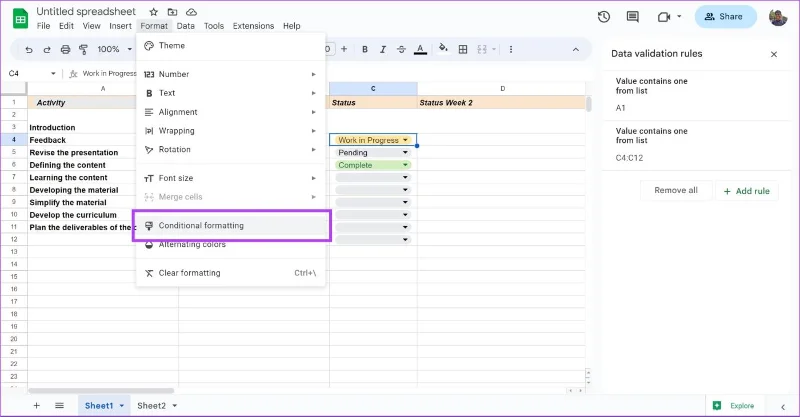This screenshot has width=800, height=417.
Task: Choose Theme from Format menu
Action: 231,45
